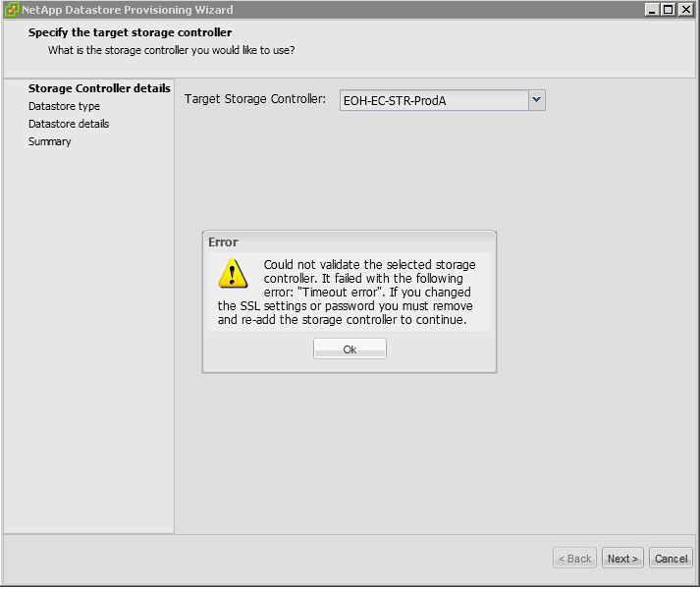The width and height of the screenshot is (700, 589).
Task: Click the Error dialog title text
Action: pyautogui.click(x=223, y=242)
